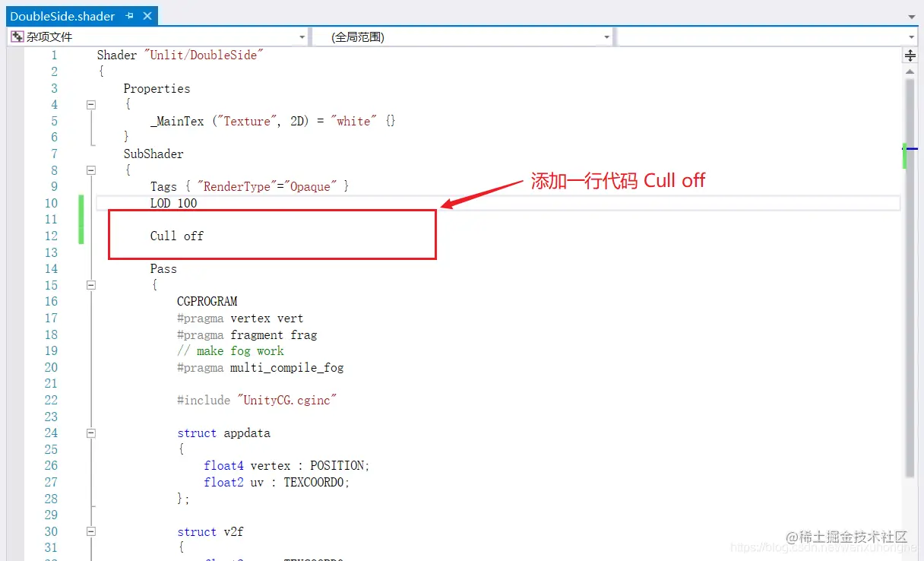This screenshot has height=561, width=924.
Task: Click the float2 uv : TEXCOORD0; line
Action: 277,482
